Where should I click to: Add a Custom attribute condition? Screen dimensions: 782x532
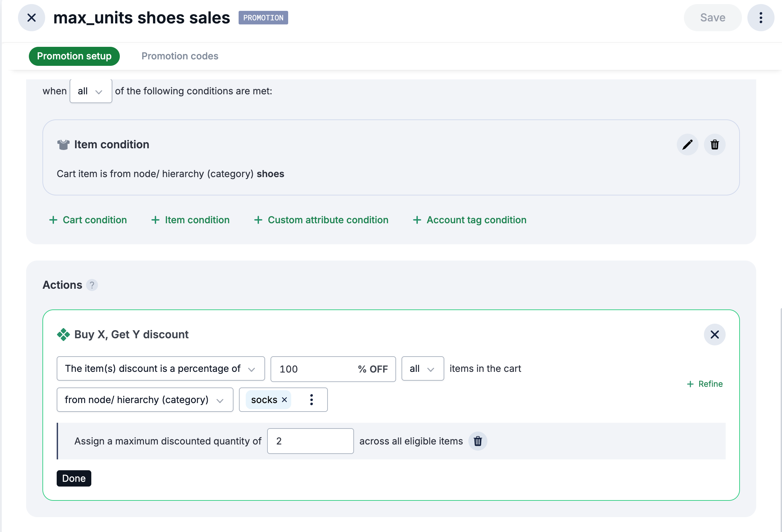tap(321, 220)
